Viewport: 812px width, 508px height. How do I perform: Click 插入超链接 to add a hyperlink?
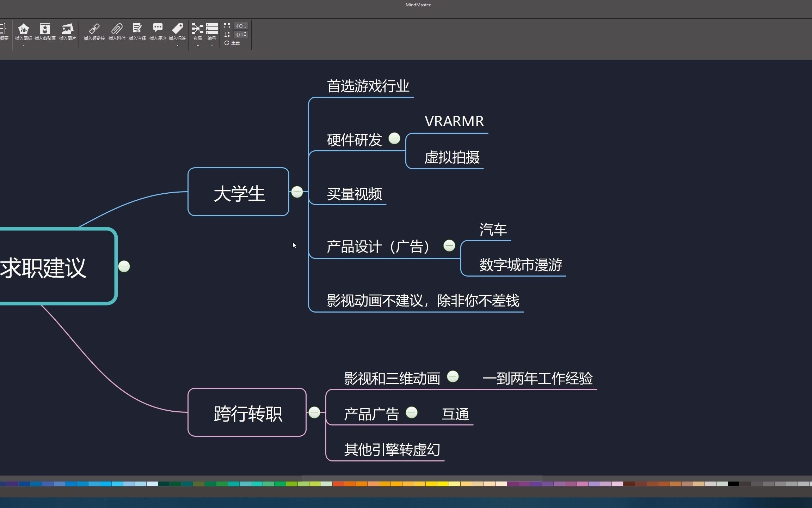click(x=94, y=32)
